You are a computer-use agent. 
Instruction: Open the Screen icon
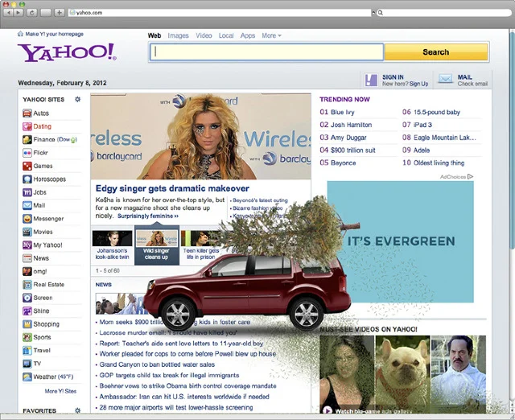27,298
